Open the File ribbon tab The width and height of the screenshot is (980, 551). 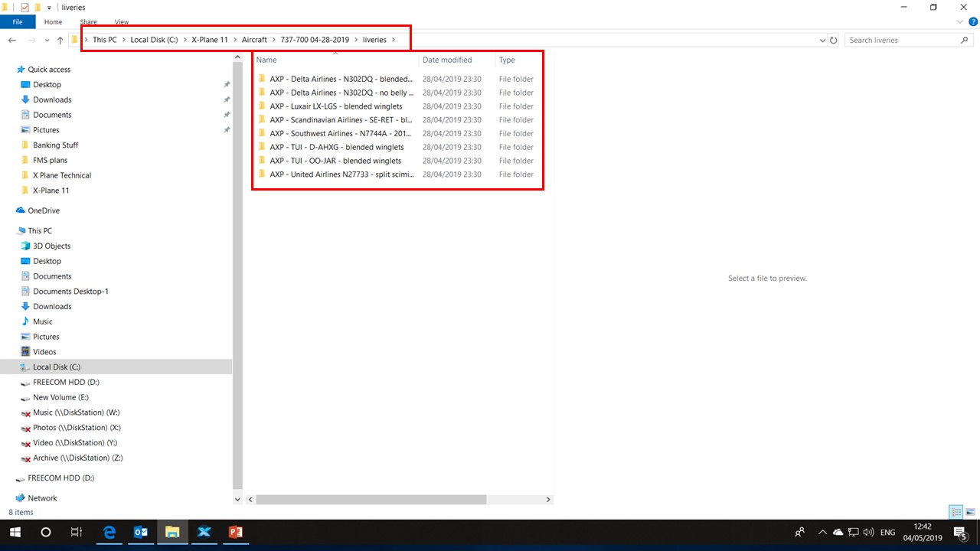17,22
